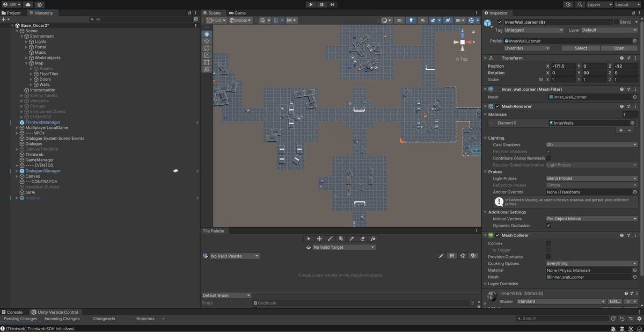Toggle the Dynamic Occlusion checkbox
This screenshot has width=644, height=332.
tap(548, 226)
